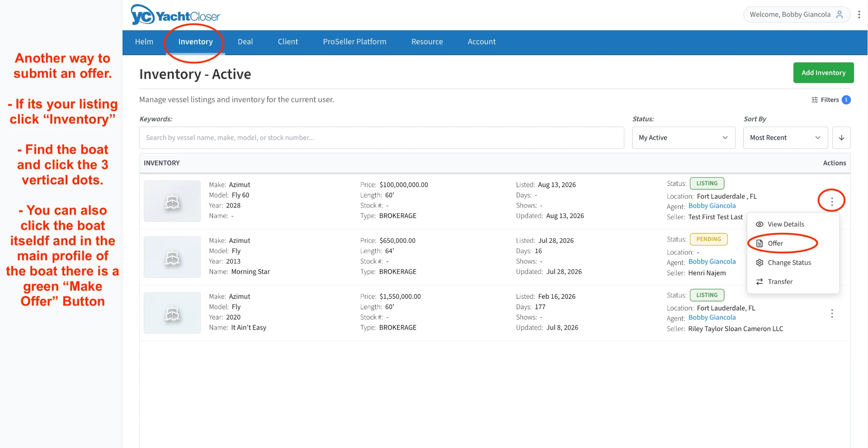Open actions dots for It Ain't Easy
Image resolution: width=868 pixels, height=448 pixels.
coord(832,313)
